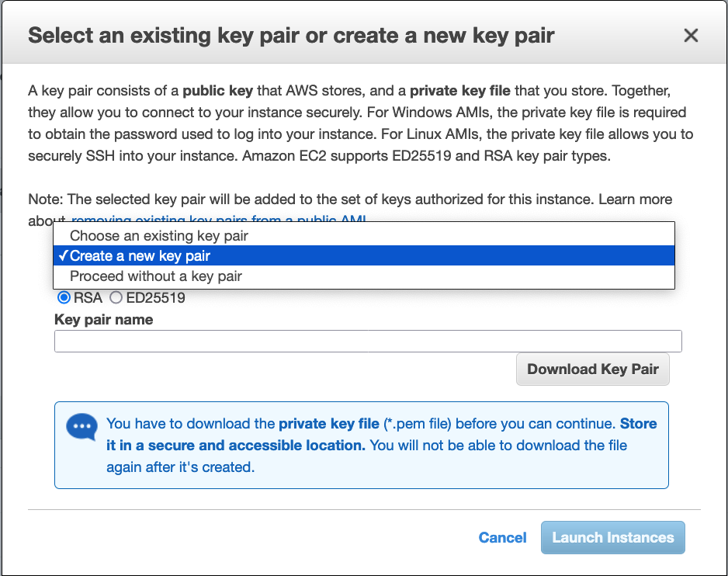Click the RSA label text
Image resolution: width=728 pixels, height=576 pixels.
tap(88, 297)
